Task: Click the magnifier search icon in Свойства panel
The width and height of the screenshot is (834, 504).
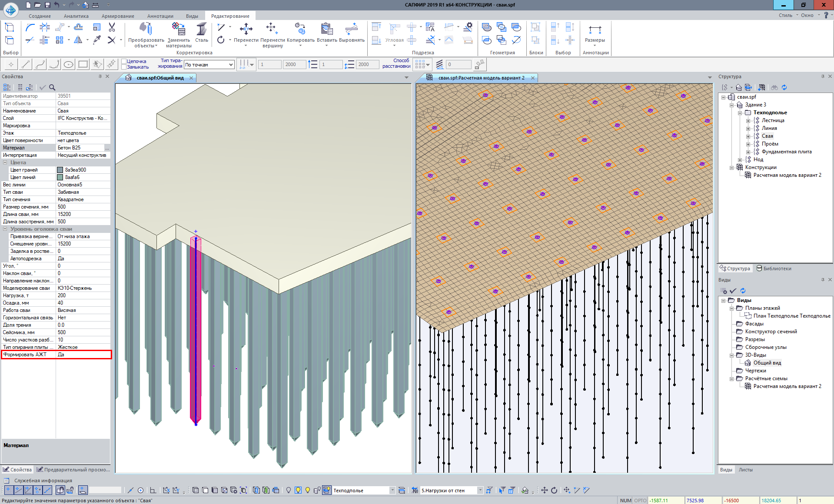Action: (52, 87)
